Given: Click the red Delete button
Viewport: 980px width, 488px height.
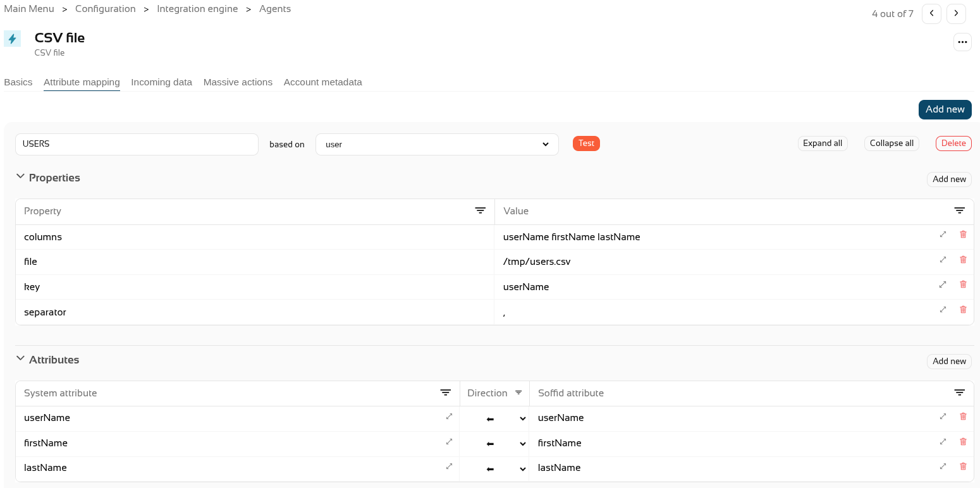Looking at the screenshot, I should pos(953,143).
